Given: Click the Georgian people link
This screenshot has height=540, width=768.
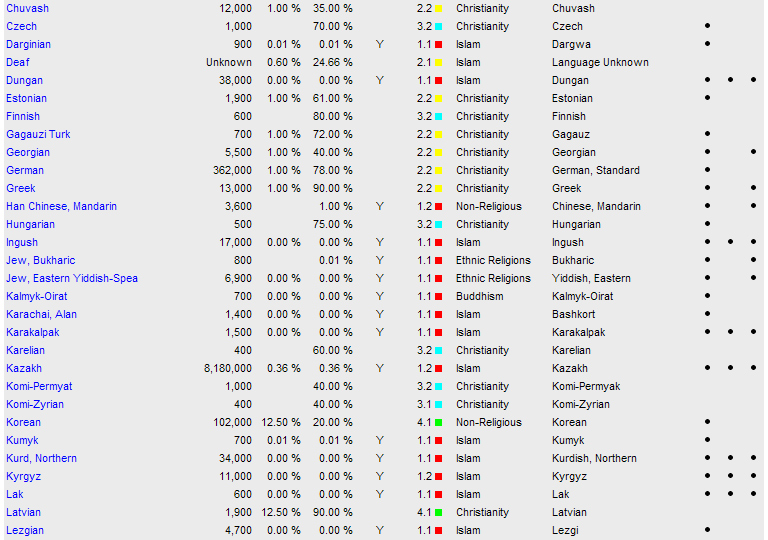Looking at the screenshot, I should pyautogui.click(x=28, y=152).
